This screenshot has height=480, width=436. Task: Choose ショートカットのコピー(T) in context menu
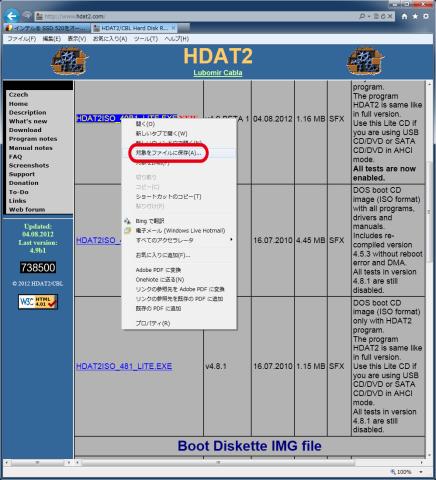[x=179, y=197]
